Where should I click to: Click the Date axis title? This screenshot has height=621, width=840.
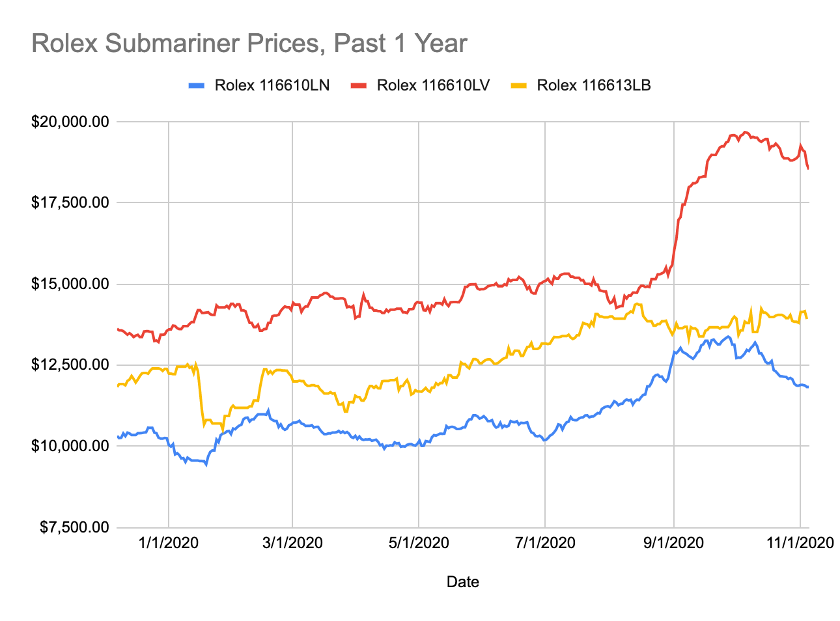coord(462,582)
